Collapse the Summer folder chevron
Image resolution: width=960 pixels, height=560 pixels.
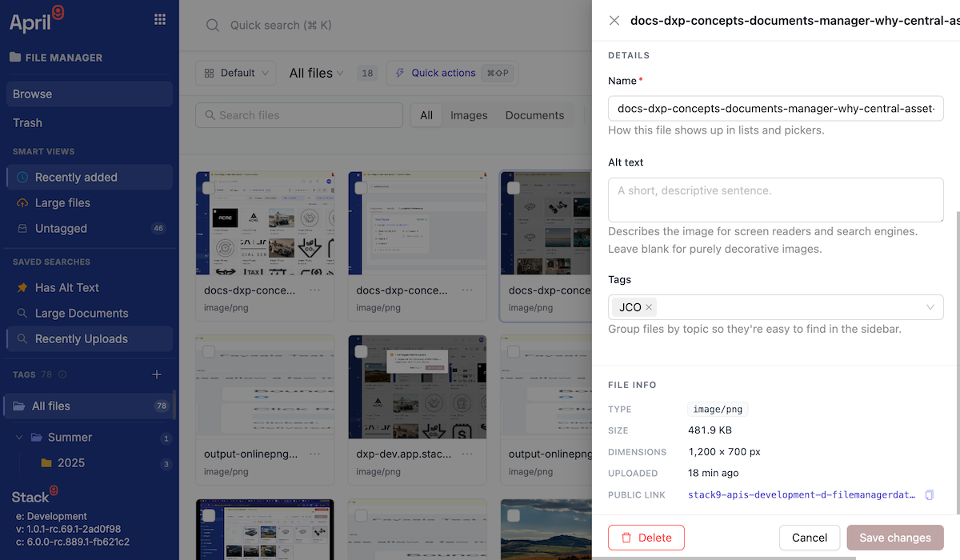pyautogui.click(x=19, y=438)
